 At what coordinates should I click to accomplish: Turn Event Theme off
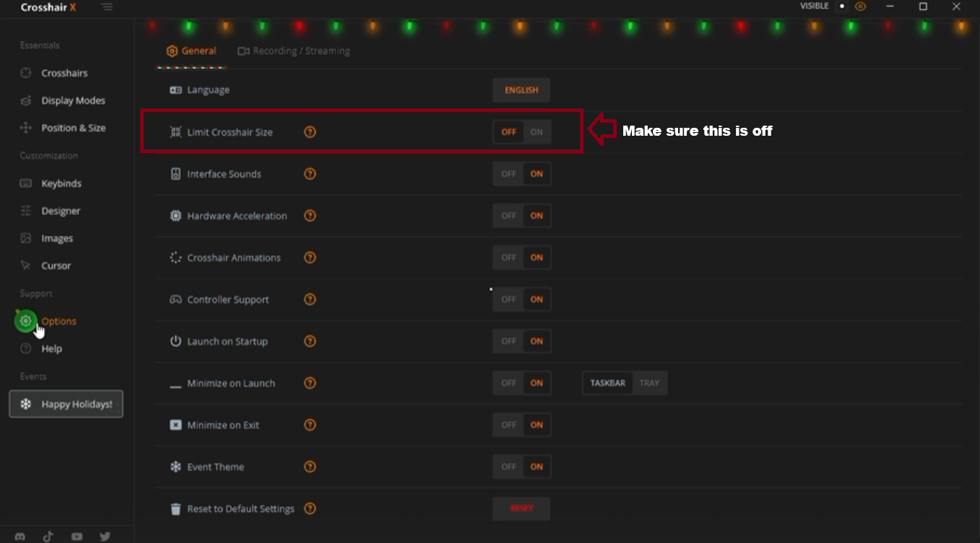508,467
